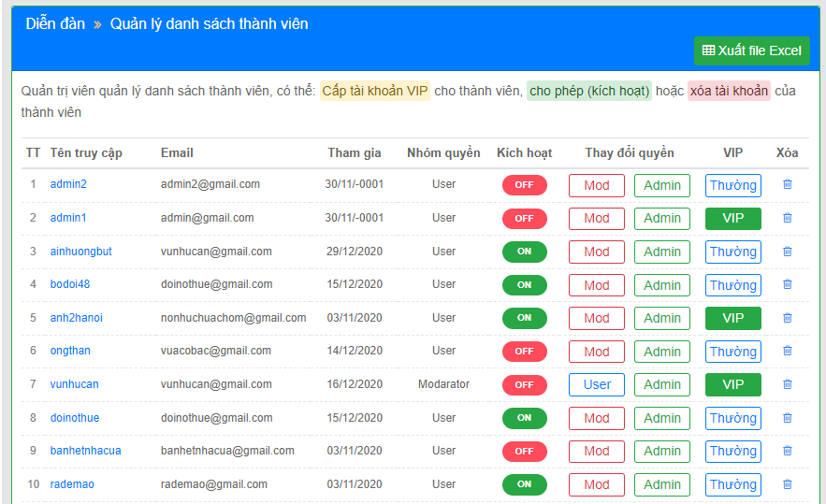Click trash icon for admin2 row

pyautogui.click(x=787, y=185)
